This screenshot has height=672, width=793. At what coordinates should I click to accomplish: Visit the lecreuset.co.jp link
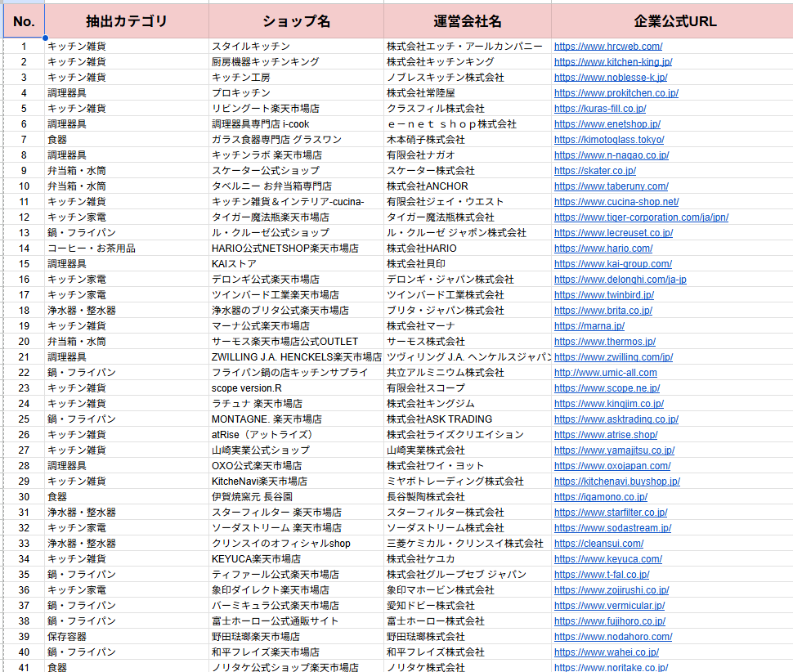pyautogui.click(x=613, y=233)
